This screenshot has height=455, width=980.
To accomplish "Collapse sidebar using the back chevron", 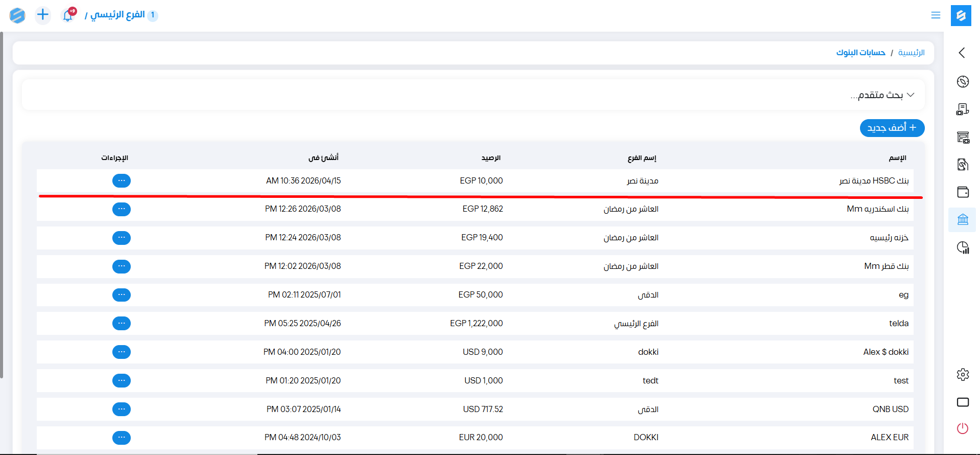I will pyautogui.click(x=962, y=53).
